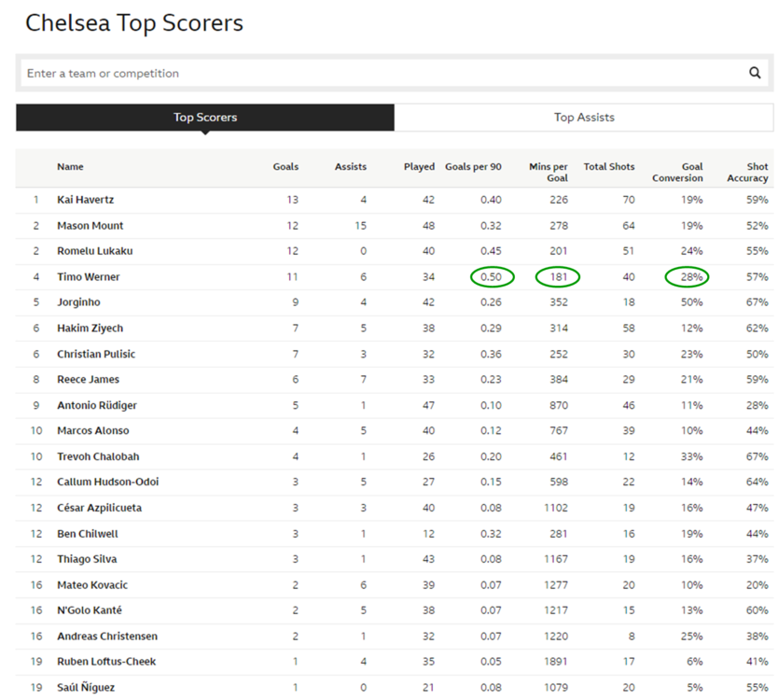Select Christian Pulisic in the table
The height and width of the screenshot is (700, 778).
coord(96,354)
